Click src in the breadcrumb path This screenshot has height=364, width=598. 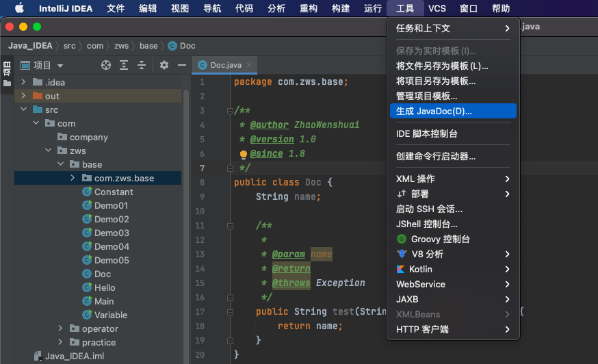pyautogui.click(x=69, y=46)
